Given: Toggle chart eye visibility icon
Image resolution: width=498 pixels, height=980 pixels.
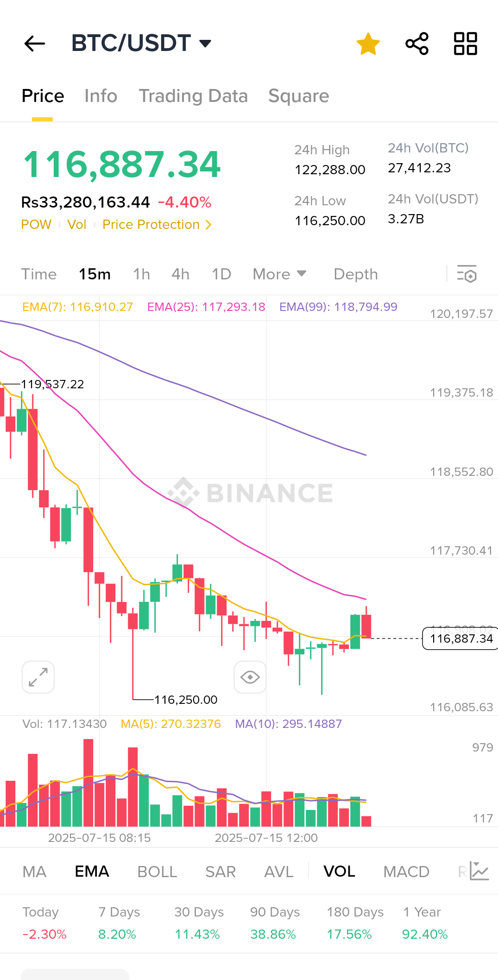Looking at the screenshot, I should tap(250, 677).
